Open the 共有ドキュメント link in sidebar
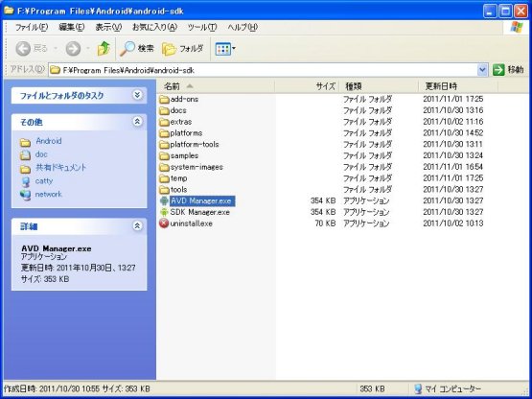The image size is (532, 399). tap(60, 168)
